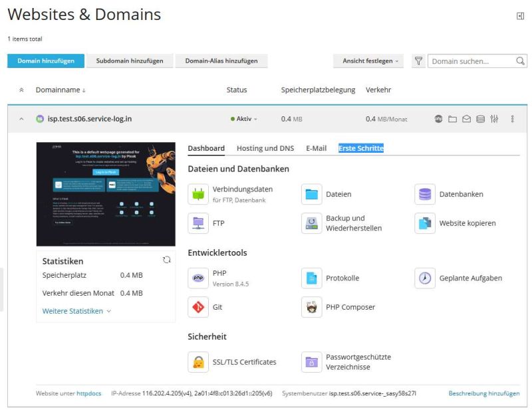Click the '0.4 MB/Monat' traffic value
The image size is (532, 412).
tap(386, 119)
